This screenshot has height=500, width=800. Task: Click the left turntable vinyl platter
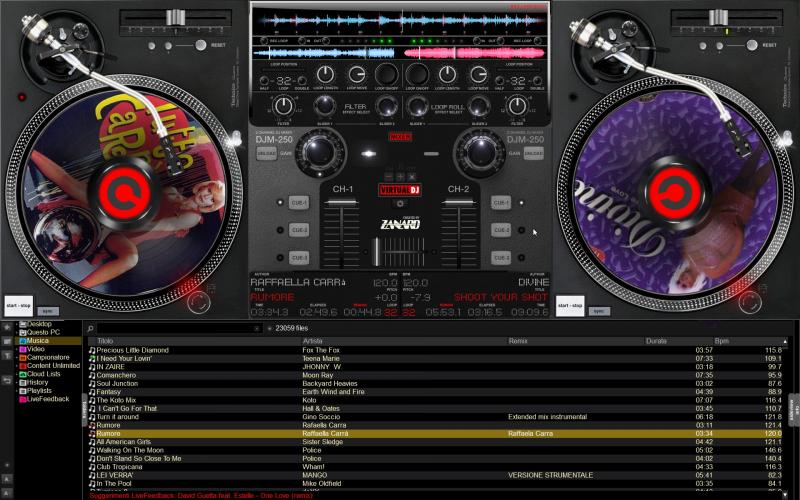[124, 194]
